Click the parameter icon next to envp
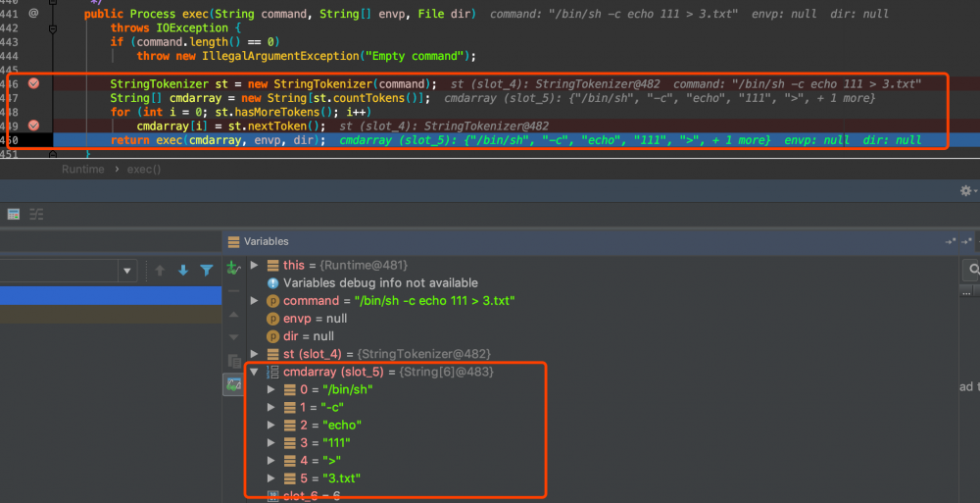Screen dimensions: 980x503 pyautogui.click(x=273, y=319)
